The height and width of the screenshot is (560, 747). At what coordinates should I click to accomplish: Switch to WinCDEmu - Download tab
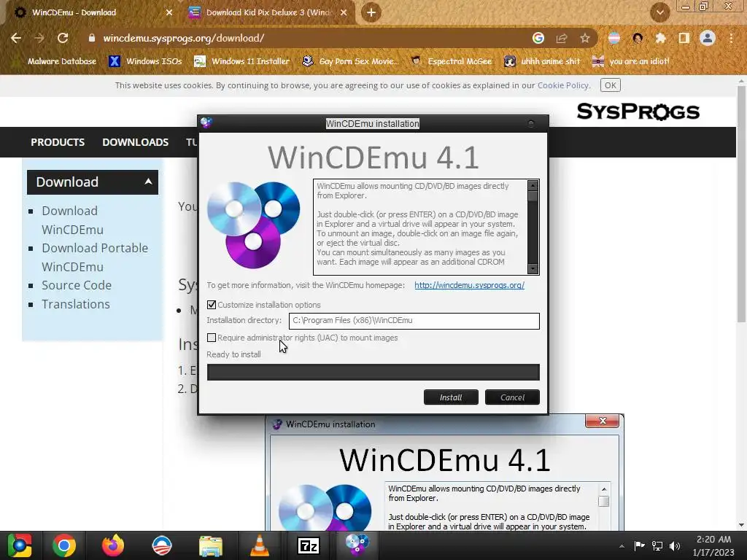pyautogui.click(x=74, y=12)
